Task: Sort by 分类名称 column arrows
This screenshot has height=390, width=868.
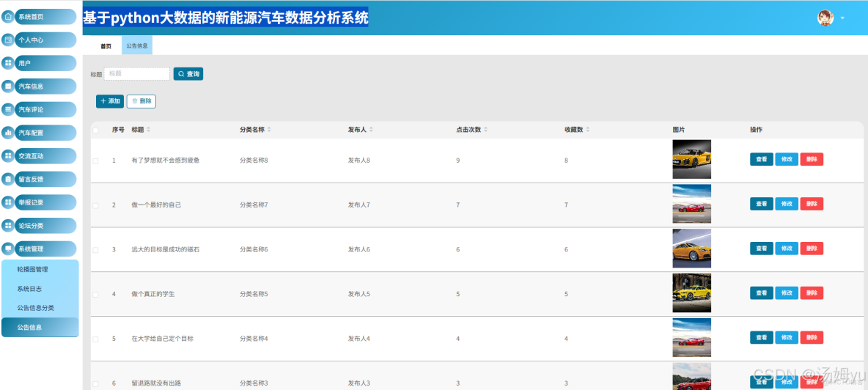Action: click(269, 130)
